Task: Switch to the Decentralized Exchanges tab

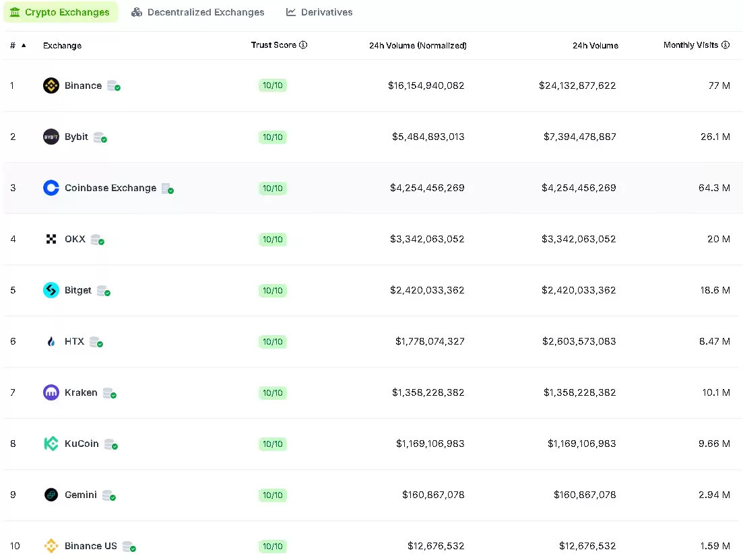Action: (198, 12)
